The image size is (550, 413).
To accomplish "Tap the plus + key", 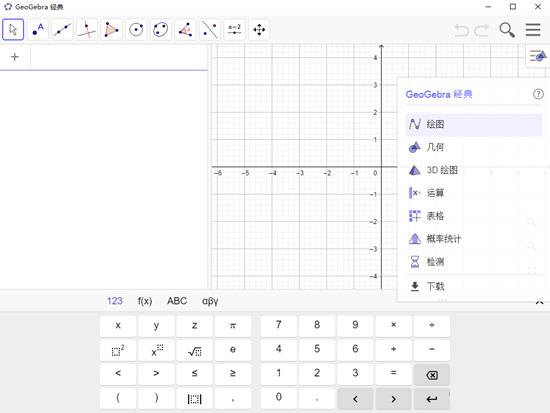I will 394,350.
